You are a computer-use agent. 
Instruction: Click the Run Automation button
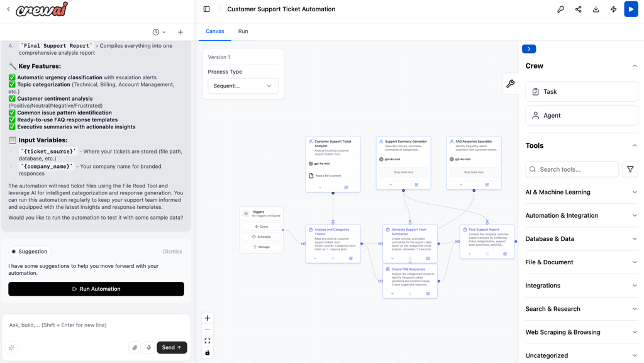tap(96, 289)
